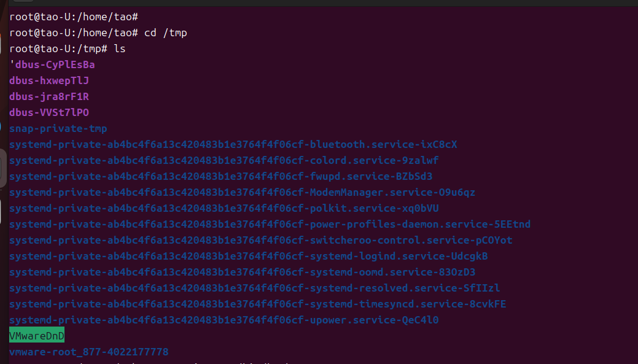Select the vmware-root_877-4022177778 entry
Viewport: 638px width, 364px height.
pyautogui.click(x=89, y=352)
